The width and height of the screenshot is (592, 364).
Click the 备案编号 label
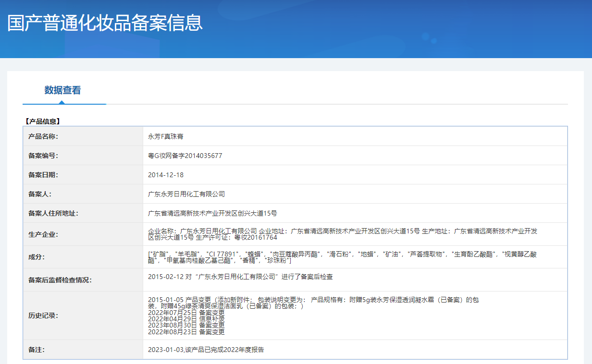[43, 156]
